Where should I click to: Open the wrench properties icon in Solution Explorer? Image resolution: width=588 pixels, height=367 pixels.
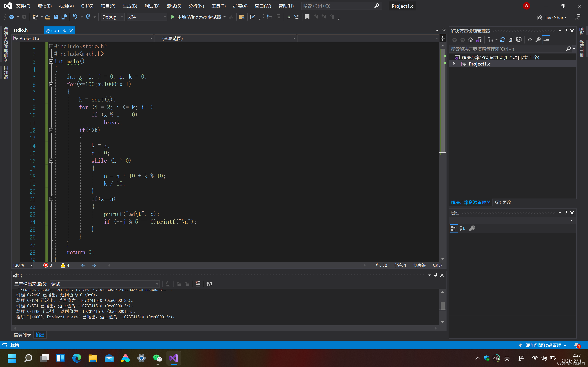[538, 40]
